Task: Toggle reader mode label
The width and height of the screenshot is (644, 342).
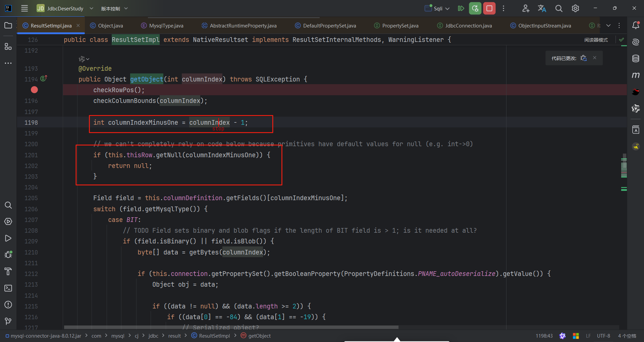Action: [596, 40]
